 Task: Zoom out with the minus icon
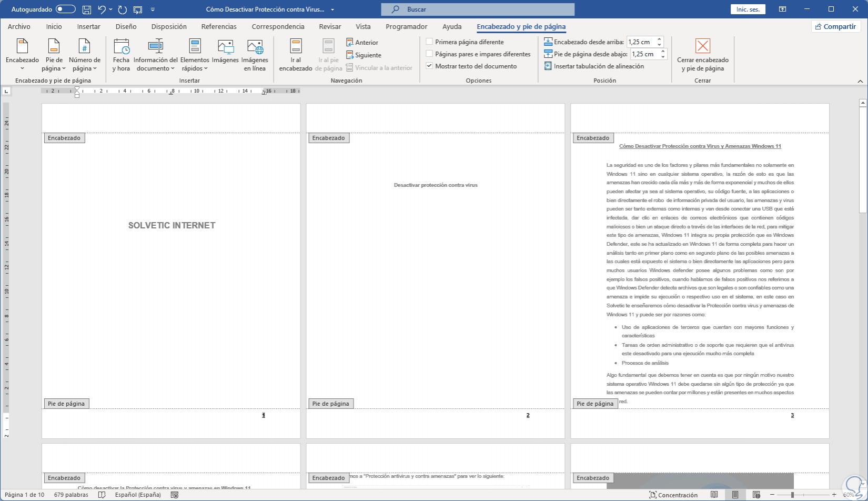[x=772, y=495]
